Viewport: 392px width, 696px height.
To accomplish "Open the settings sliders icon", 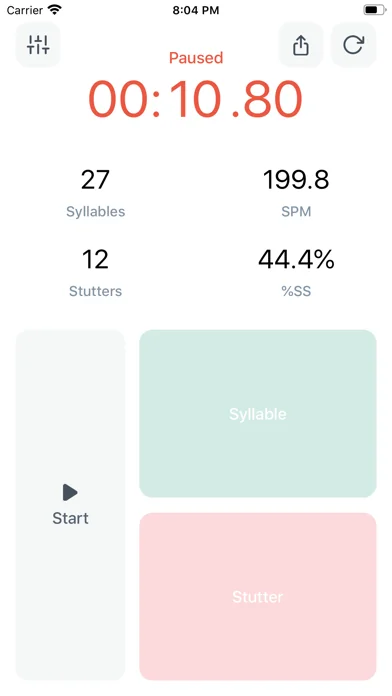I will coord(38,45).
